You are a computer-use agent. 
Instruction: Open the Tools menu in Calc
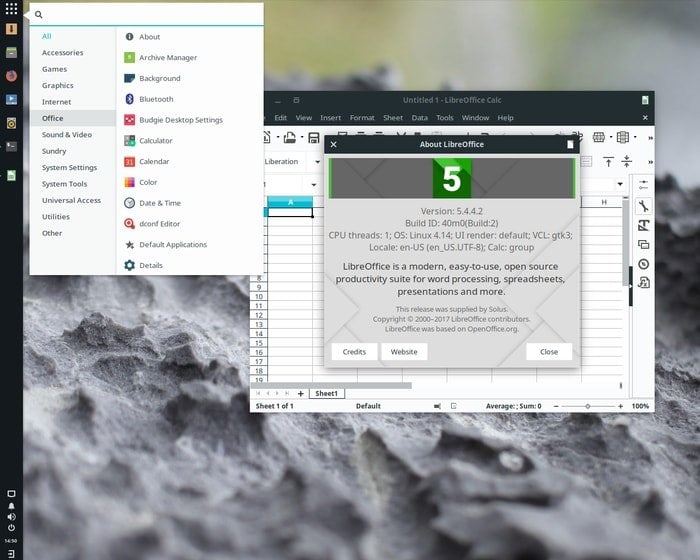[x=445, y=117]
